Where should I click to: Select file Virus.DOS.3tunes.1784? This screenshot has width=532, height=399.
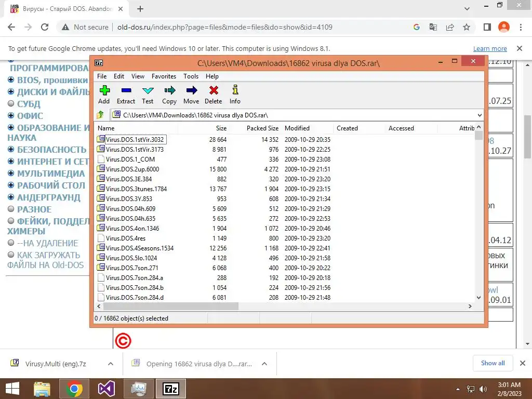[x=136, y=189]
